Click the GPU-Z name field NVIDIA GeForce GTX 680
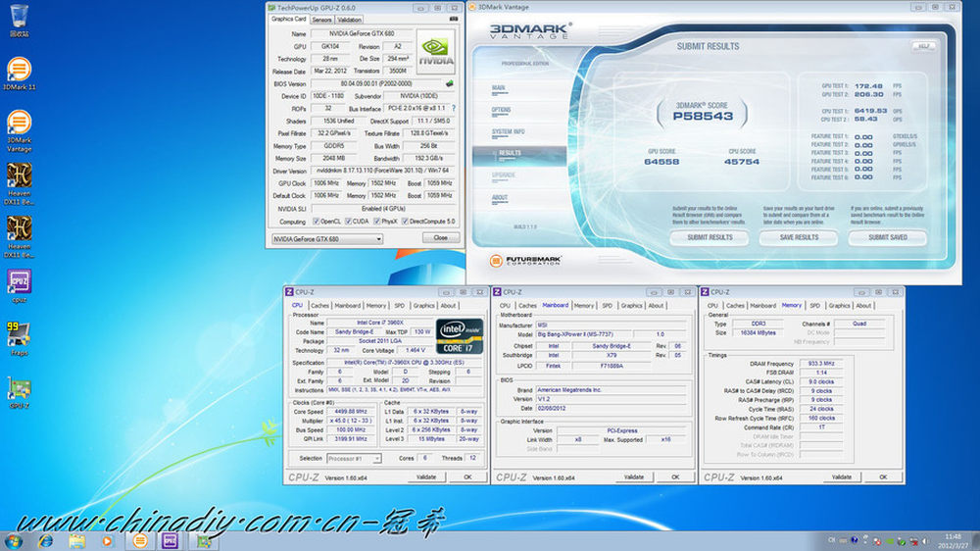The image size is (980, 551). (x=362, y=33)
